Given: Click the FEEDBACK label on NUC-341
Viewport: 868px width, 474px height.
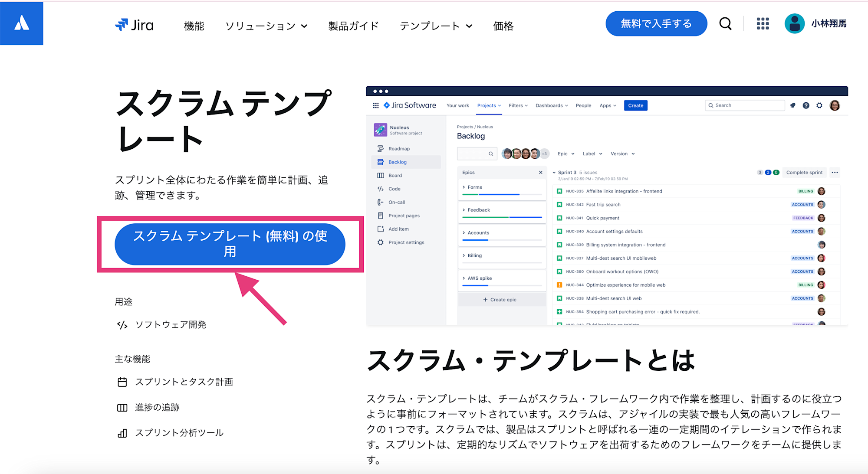Looking at the screenshot, I should coord(803,218).
